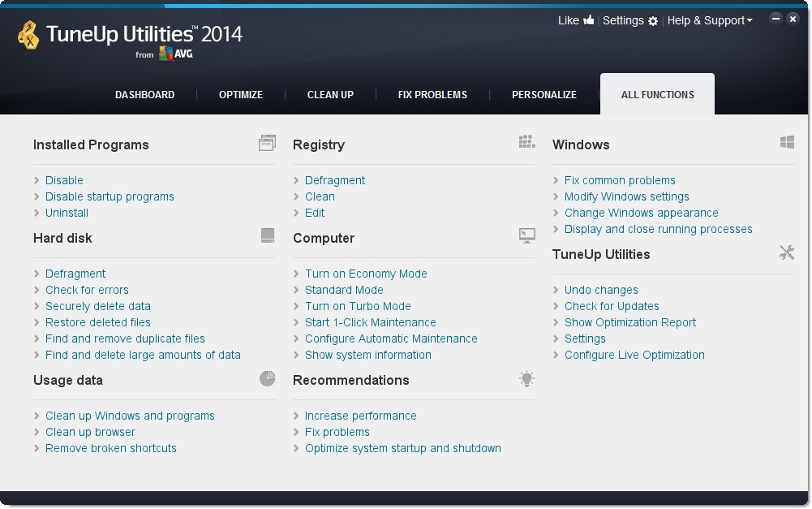The width and height of the screenshot is (812, 509).
Task: Turn on Turbo Mode
Action: [358, 306]
